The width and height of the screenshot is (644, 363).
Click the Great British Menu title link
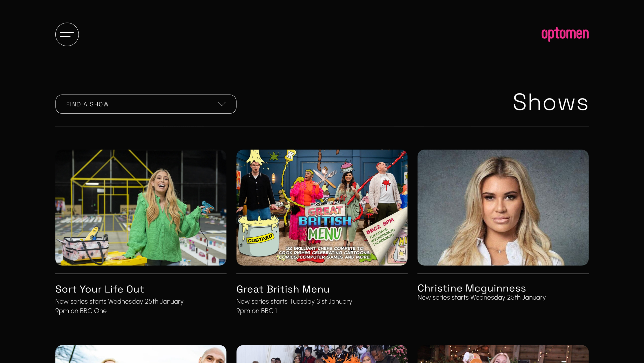tap(283, 289)
